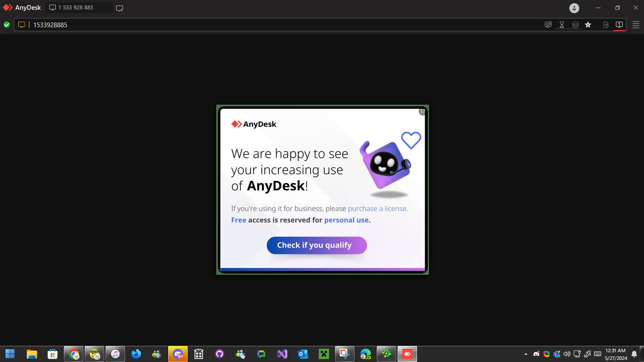Click the address book database icon
Image resolution: width=644 pixels, height=362 pixels.
(x=575, y=25)
